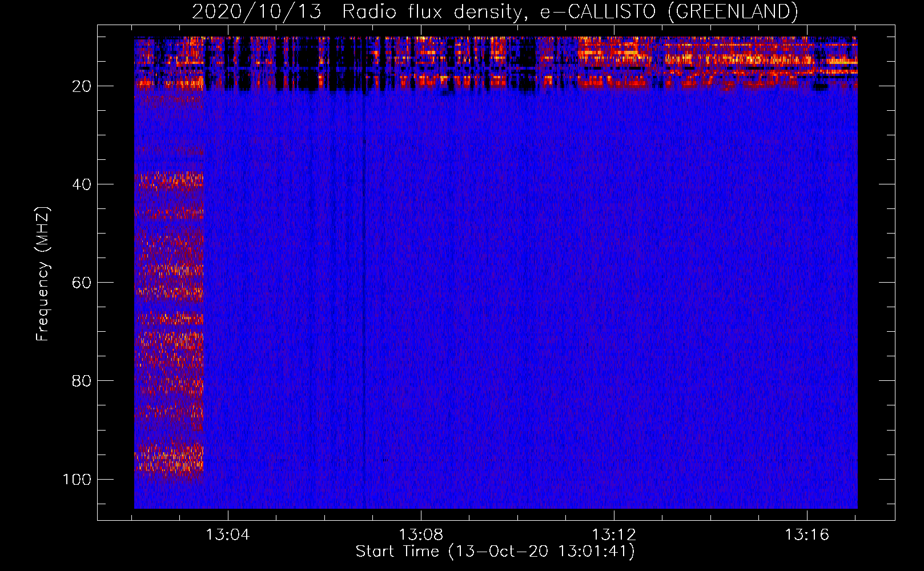Viewport: 924px width, 571px height.
Task: Select the 13:12 time tick label
Action: click(614, 535)
